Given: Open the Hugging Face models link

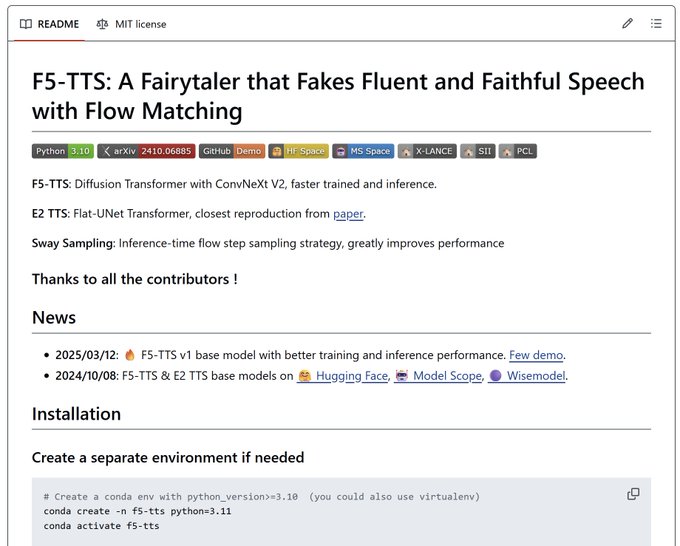Looking at the screenshot, I should 342,376.
